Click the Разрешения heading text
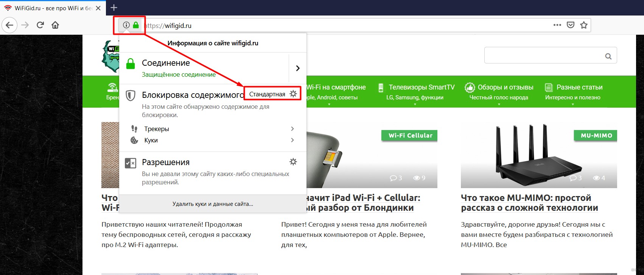644x275 pixels. point(166,162)
